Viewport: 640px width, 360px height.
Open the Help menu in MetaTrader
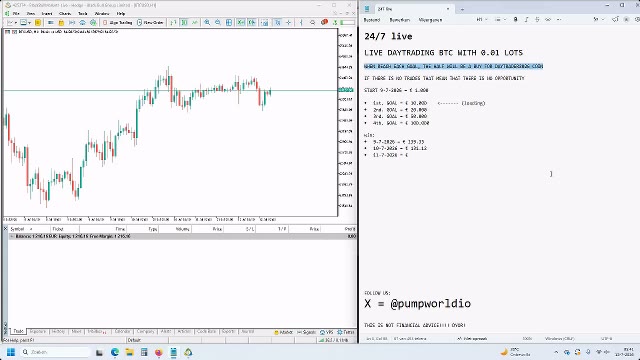pyautogui.click(x=121, y=13)
